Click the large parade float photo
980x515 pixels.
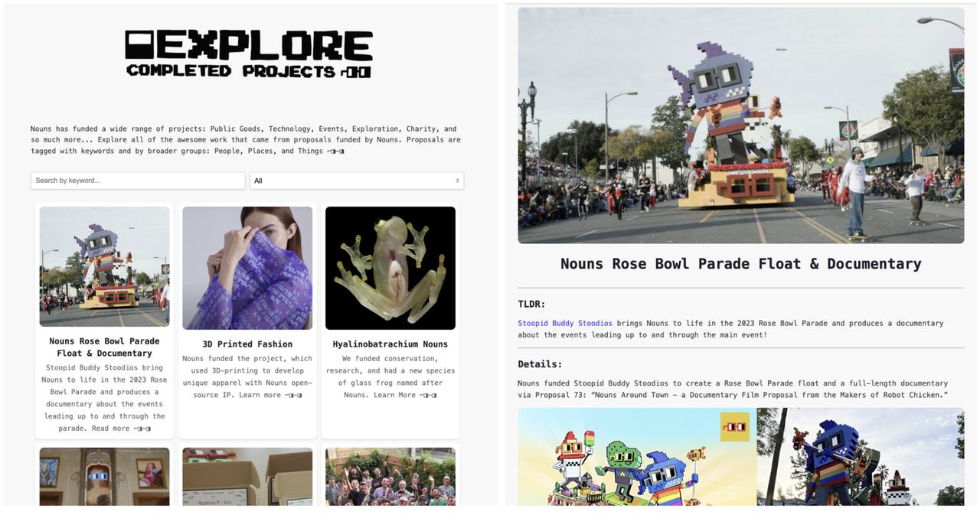tap(740, 125)
